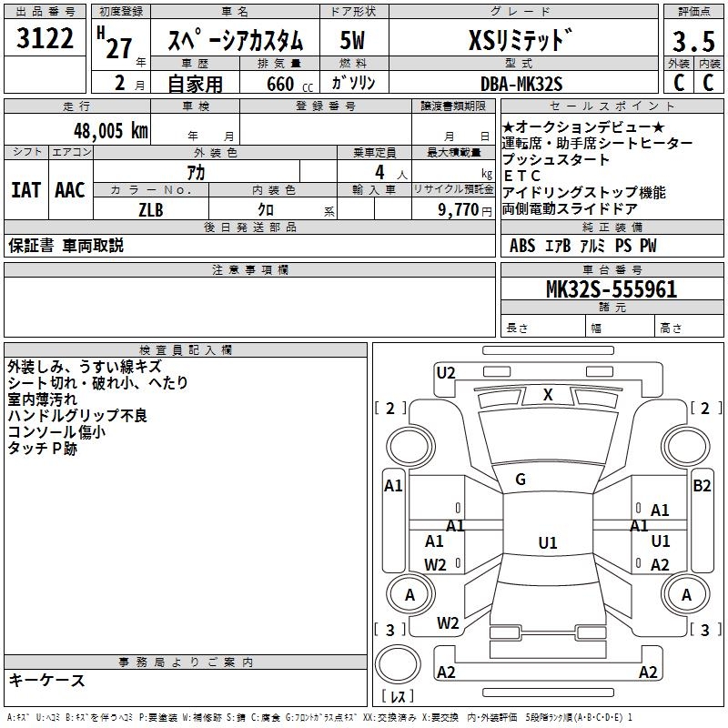The width and height of the screenshot is (728, 728).
Task: Select the rear-left wheel circle marked A
Action: 410,595
